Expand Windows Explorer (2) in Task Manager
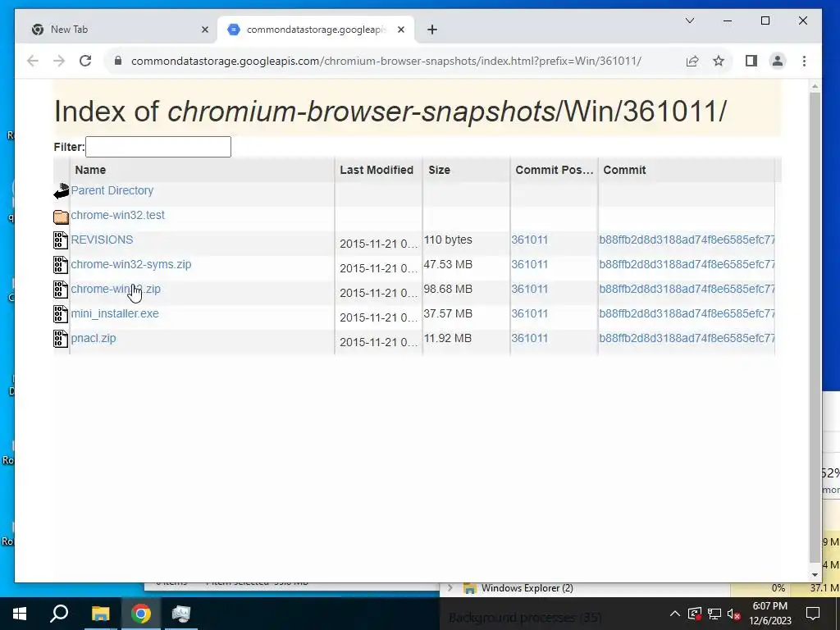The image size is (840, 630). pos(450,588)
